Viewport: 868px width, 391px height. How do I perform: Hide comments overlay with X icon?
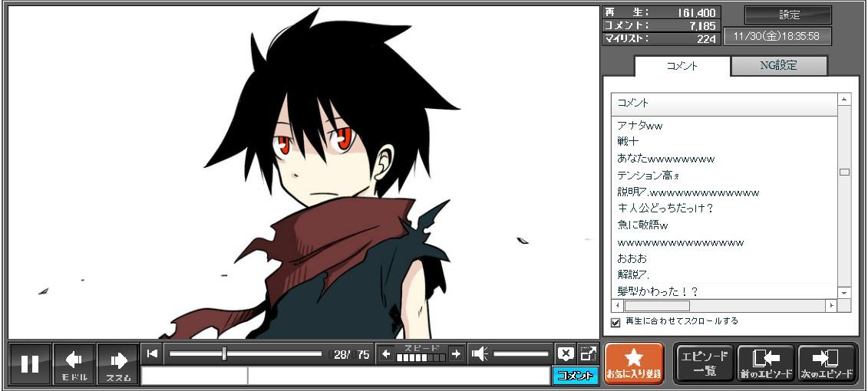coord(566,353)
